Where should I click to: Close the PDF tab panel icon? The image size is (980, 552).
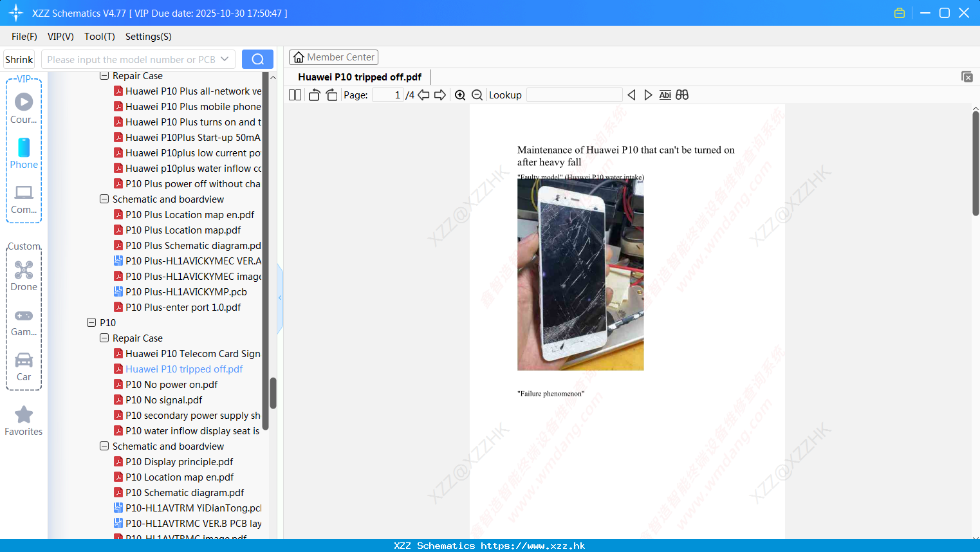click(x=967, y=77)
